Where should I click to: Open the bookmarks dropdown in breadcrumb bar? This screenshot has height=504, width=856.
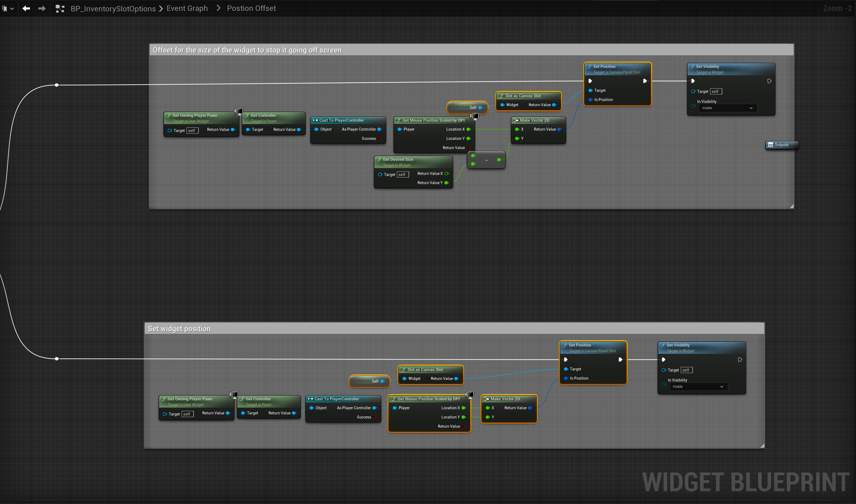tap(8, 9)
